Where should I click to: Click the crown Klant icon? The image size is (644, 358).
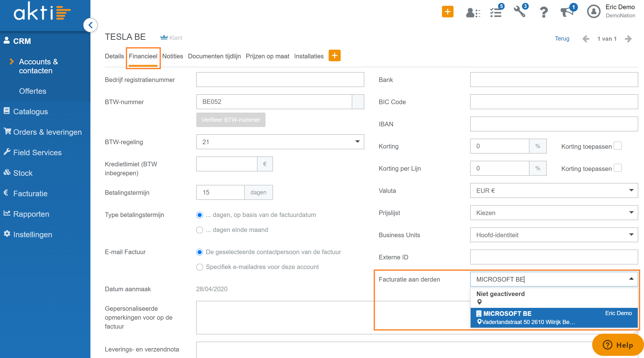(x=164, y=37)
